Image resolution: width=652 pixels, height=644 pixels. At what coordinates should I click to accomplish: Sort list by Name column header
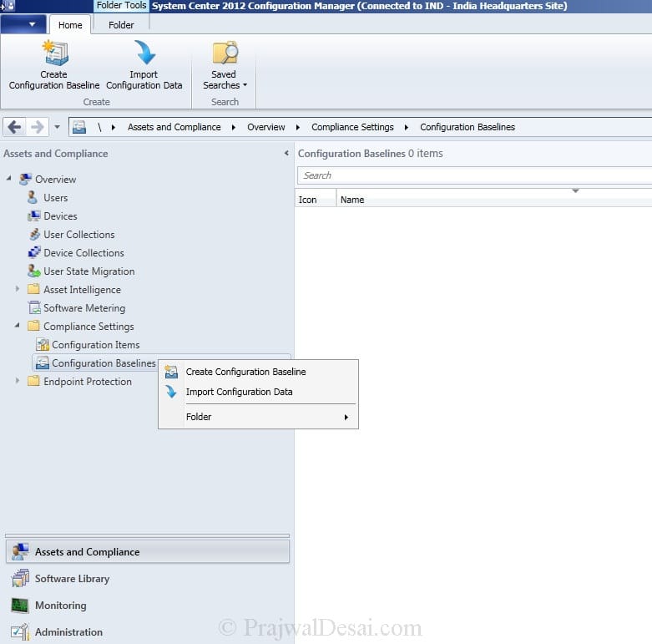[x=494, y=200]
